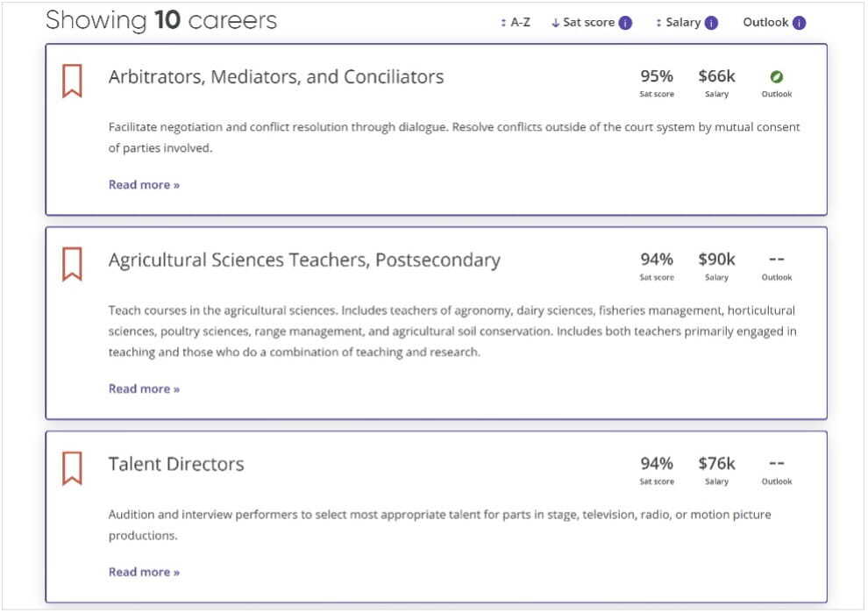Expand the Agricultural Sciences Teachers description

click(x=144, y=388)
